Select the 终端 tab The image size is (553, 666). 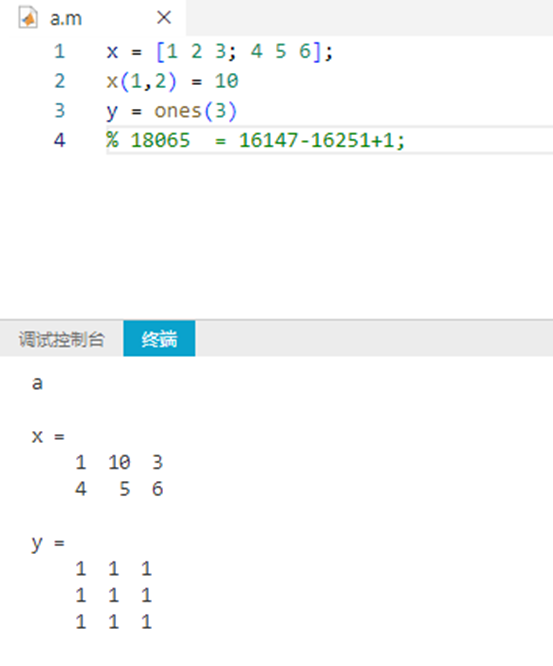click(159, 339)
